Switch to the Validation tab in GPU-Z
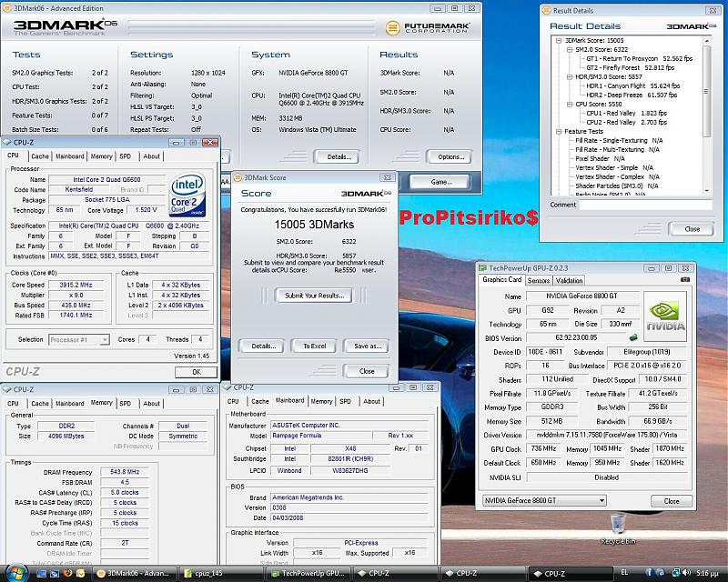 [569, 280]
